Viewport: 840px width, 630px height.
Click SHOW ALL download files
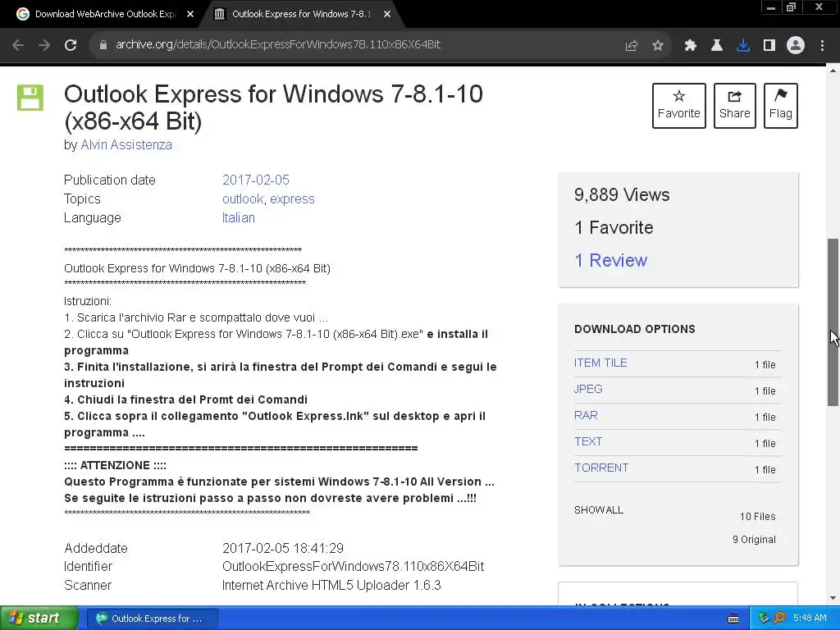[x=598, y=510]
